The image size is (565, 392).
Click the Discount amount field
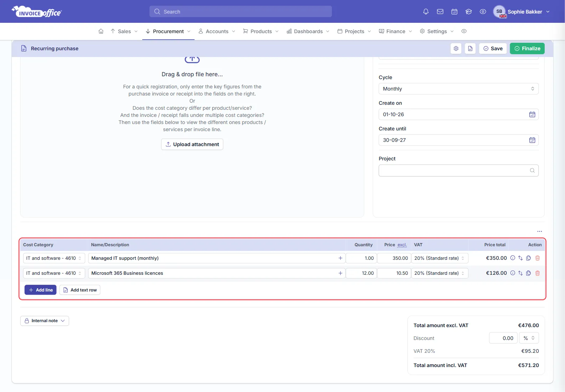(x=503, y=338)
